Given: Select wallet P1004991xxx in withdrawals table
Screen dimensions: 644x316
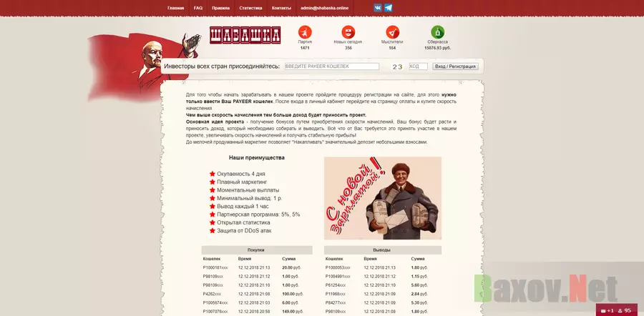Looking at the screenshot, I should pos(338,277).
